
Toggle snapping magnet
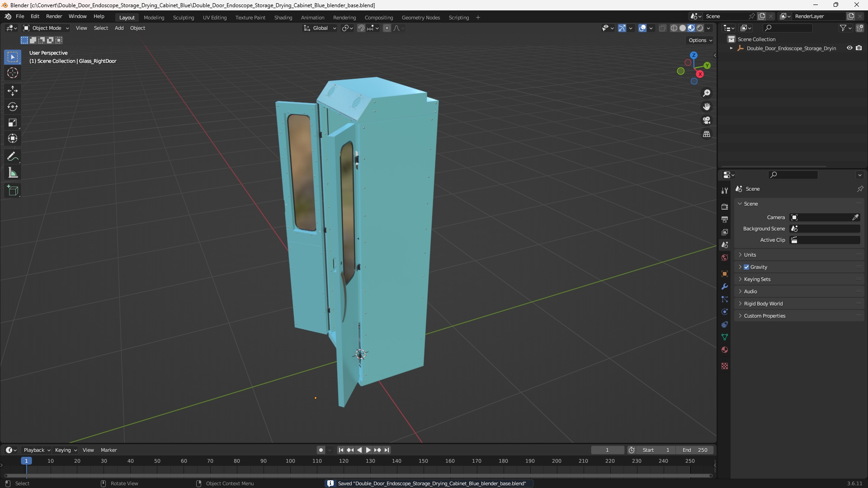point(361,28)
